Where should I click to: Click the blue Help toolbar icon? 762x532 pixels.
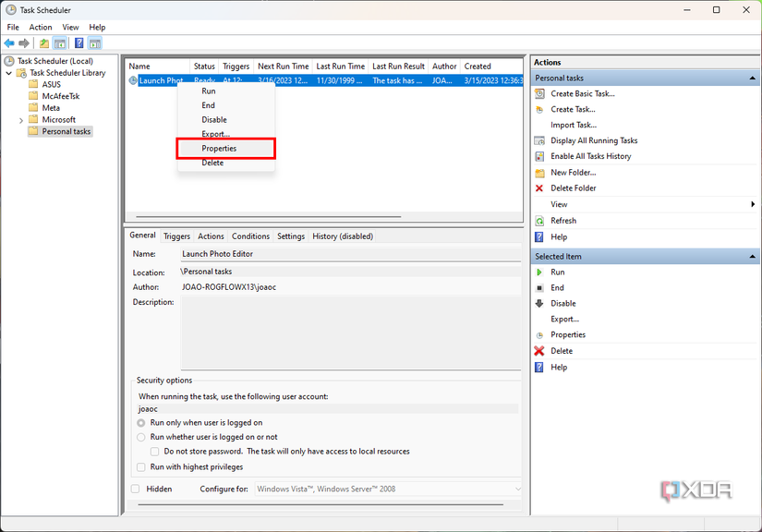point(79,43)
